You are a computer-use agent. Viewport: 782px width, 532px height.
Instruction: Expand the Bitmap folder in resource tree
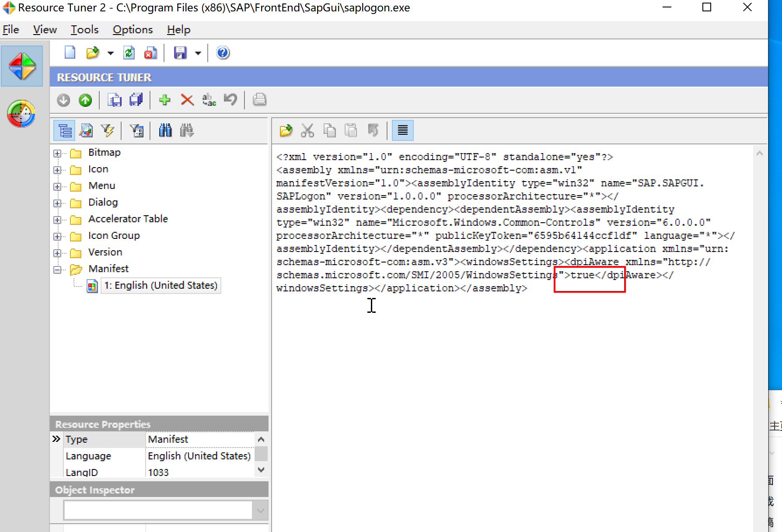(x=57, y=153)
